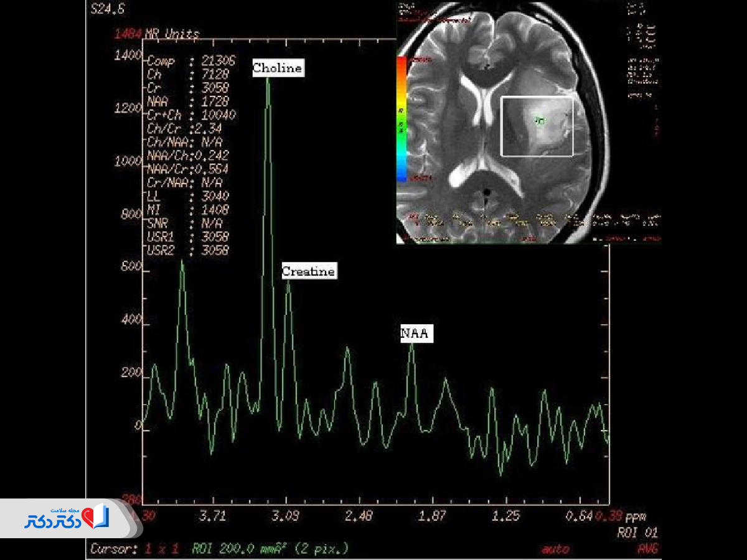Viewport: 747px width, 560px height.
Task: Click the MI 1408 row
Action: coord(187,210)
